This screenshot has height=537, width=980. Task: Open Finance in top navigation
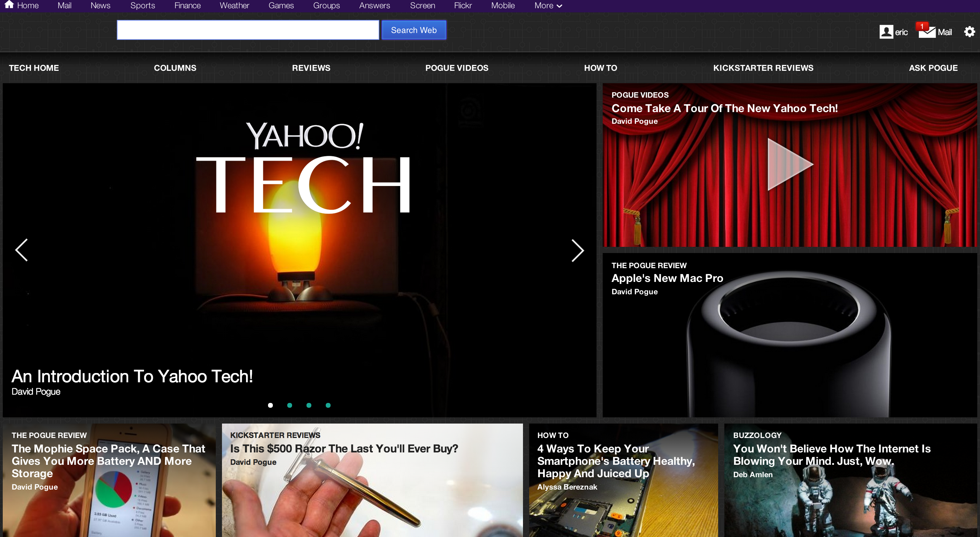click(x=188, y=6)
